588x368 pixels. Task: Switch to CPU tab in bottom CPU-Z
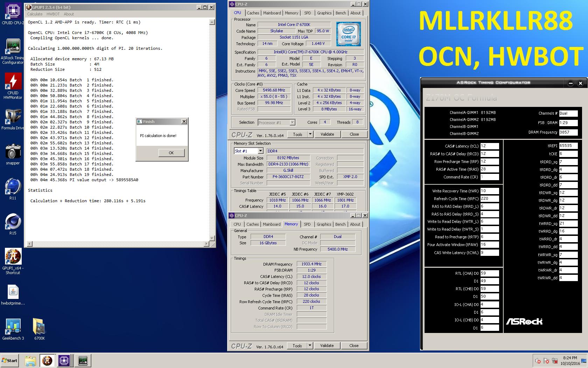pos(237,224)
